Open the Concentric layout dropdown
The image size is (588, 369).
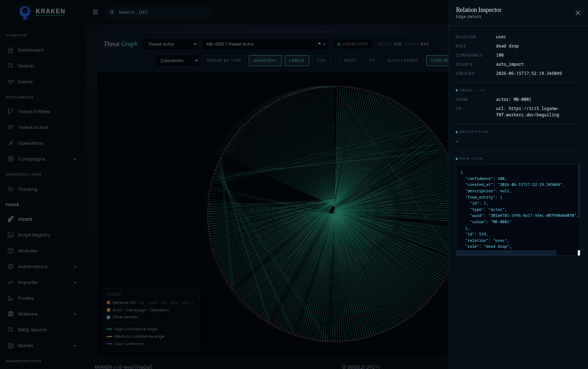[x=177, y=60]
